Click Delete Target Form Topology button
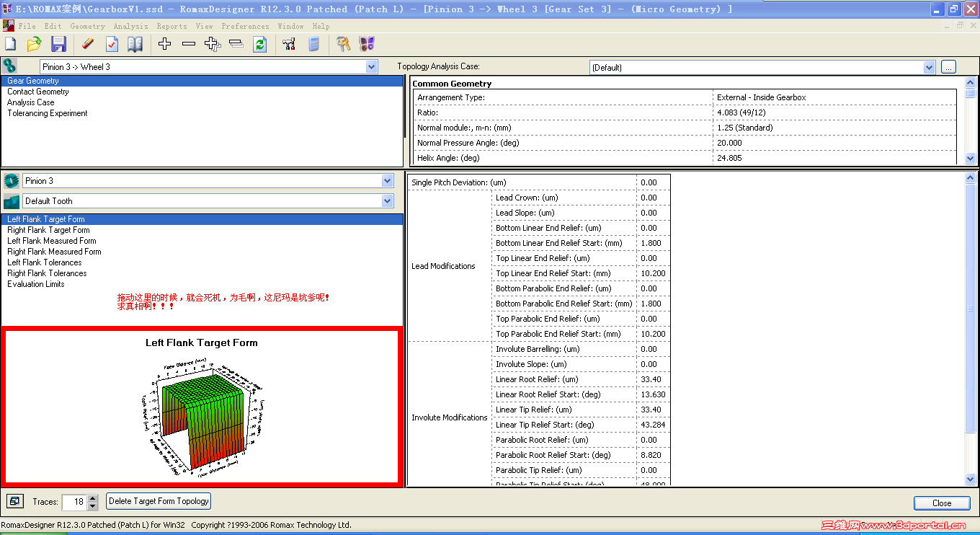Image resolution: width=980 pixels, height=535 pixels. click(x=159, y=501)
